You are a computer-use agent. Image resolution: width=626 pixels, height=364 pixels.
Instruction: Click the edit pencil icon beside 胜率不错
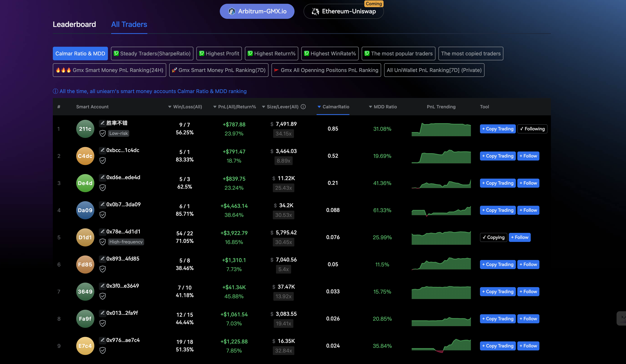pos(103,123)
